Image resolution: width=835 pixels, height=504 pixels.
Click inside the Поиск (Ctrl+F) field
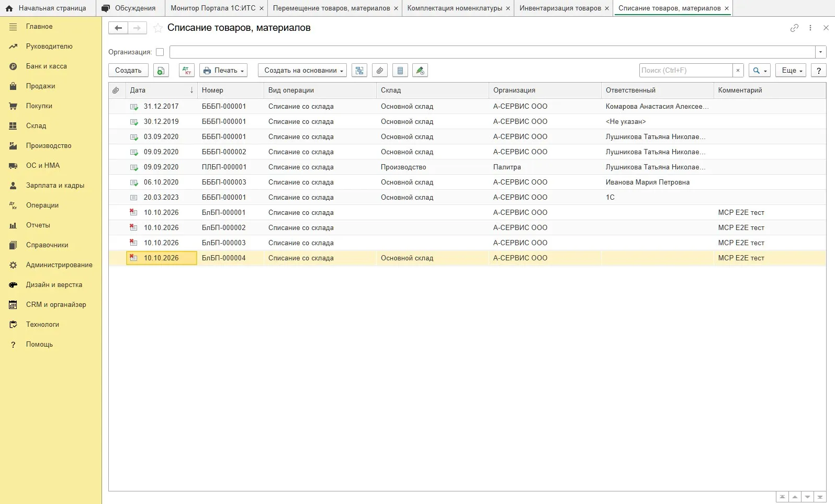[x=686, y=71]
